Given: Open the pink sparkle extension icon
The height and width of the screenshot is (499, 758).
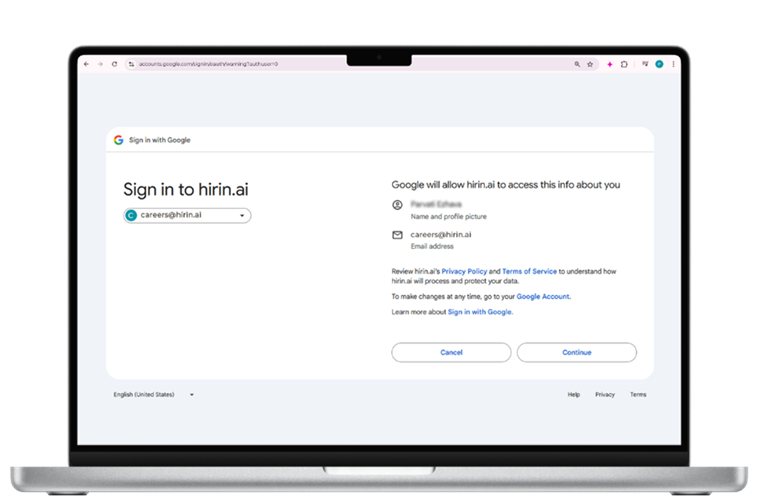Looking at the screenshot, I should [x=610, y=64].
